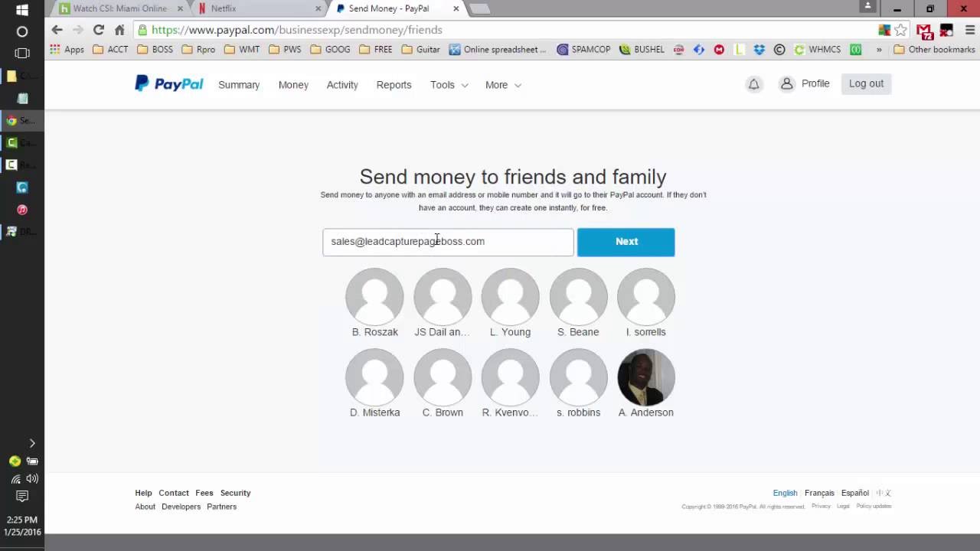Expand hidden system tray icons chevron

[x=31, y=443]
